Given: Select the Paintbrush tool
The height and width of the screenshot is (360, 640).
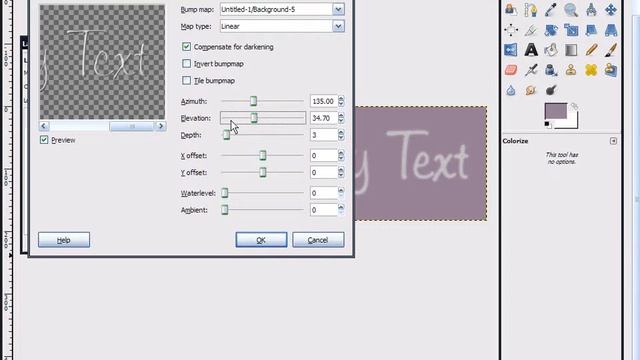Looking at the screenshot, I should pos(611,50).
